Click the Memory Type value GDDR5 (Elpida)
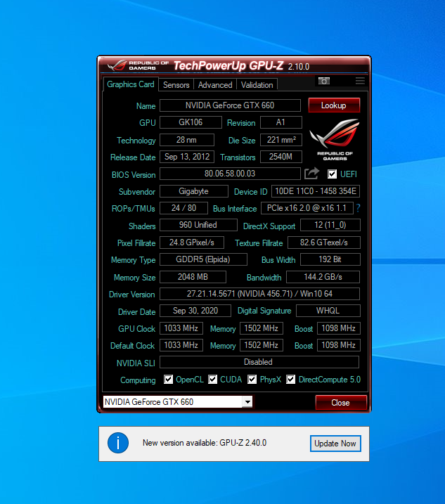The height and width of the screenshot is (504, 445). (203, 259)
